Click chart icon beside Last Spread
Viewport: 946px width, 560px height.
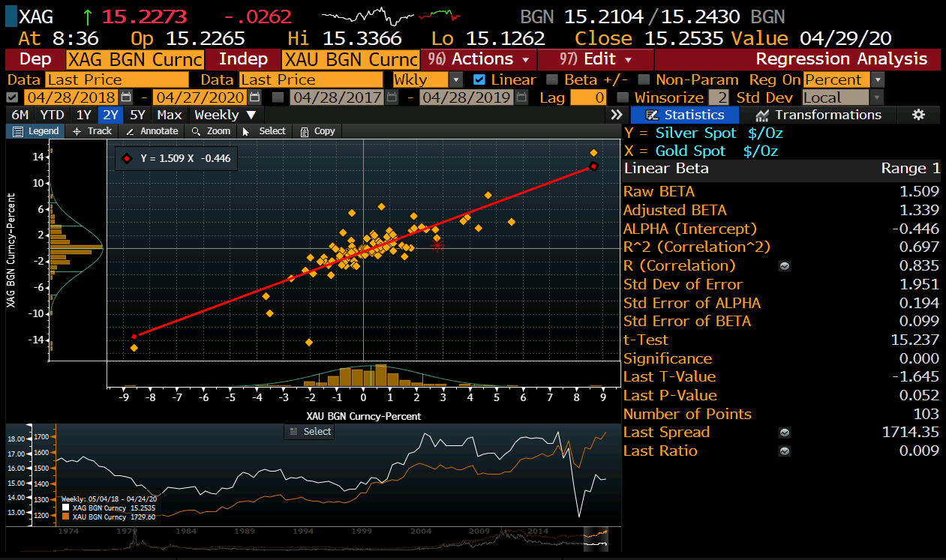(x=785, y=433)
